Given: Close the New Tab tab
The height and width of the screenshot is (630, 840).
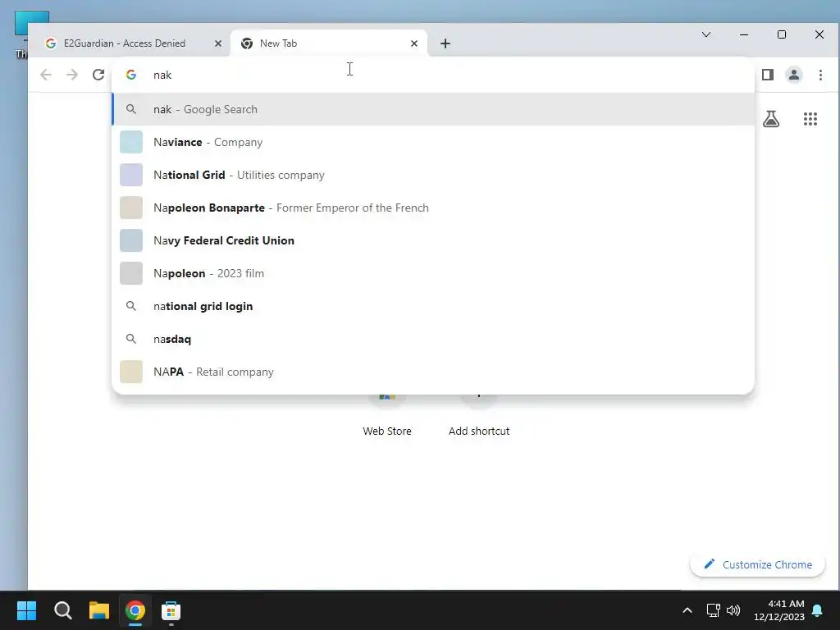Looking at the screenshot, I should pos(414,43).
